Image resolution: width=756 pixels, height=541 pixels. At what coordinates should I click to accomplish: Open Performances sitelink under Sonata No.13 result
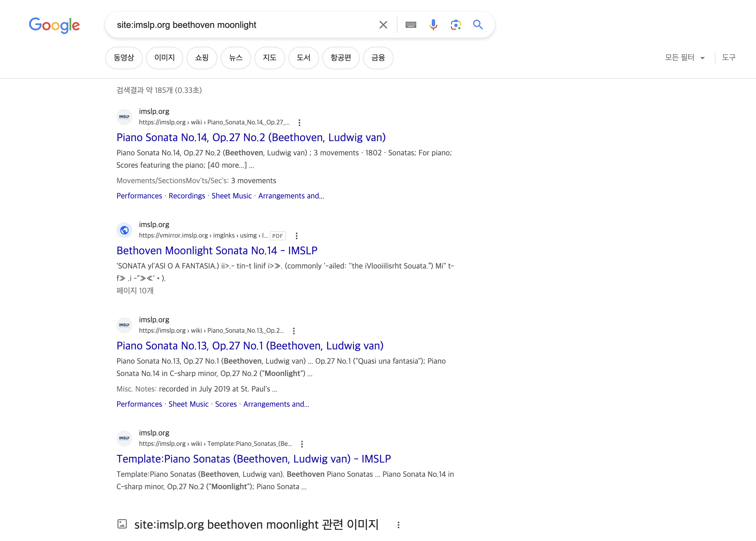click(x=139, y=404)
